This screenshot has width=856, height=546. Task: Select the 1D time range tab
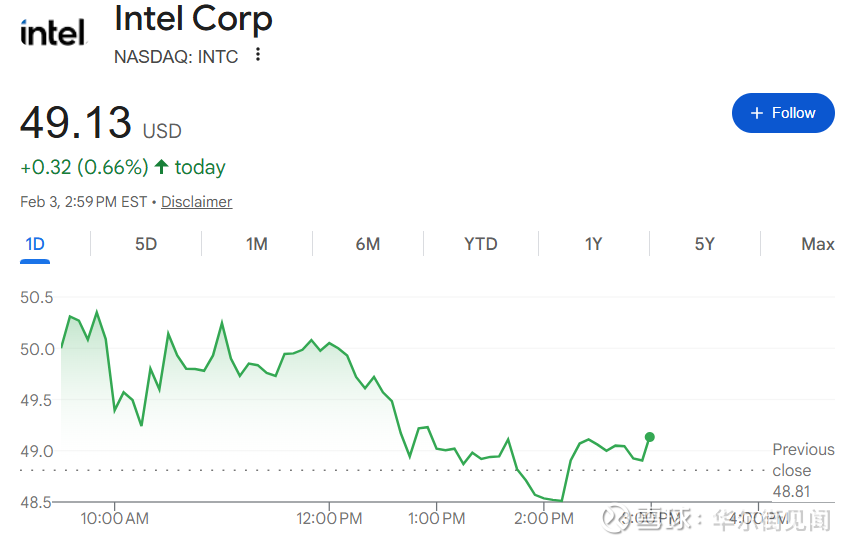coord(35,244)
